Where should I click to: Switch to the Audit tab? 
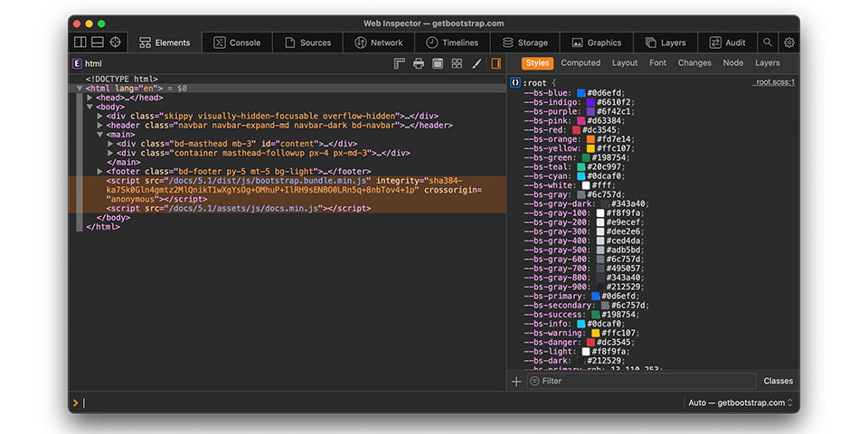point(727,42)
